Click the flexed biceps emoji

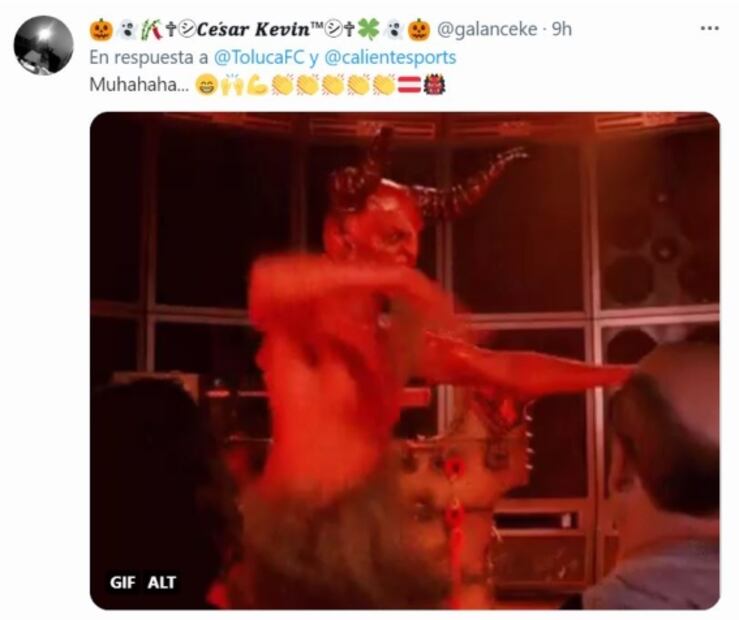pos(257,85)
